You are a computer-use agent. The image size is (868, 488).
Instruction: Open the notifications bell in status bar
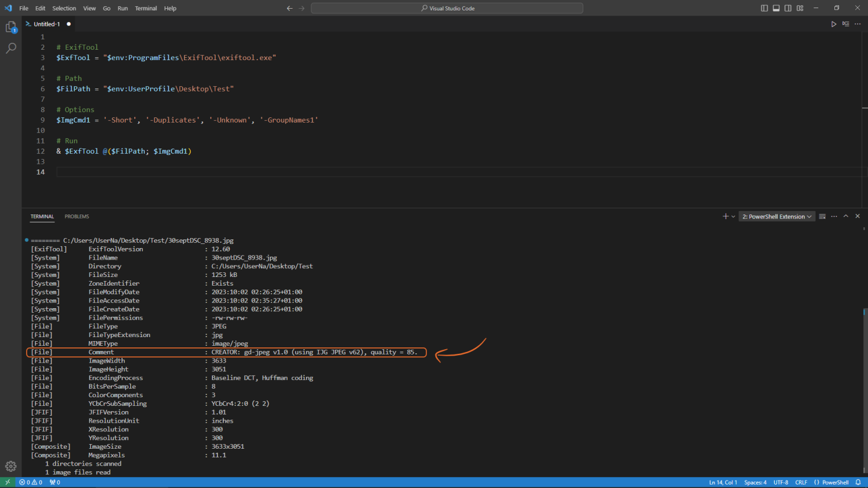pos(858,482)
